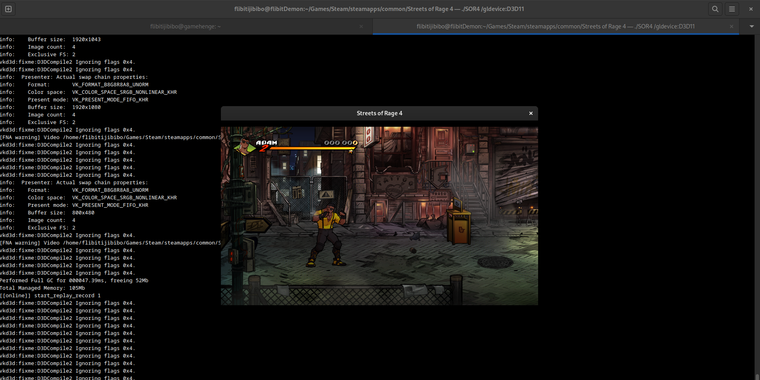Click Adam's portrait in the game HUD
The height and width of the screenshot is (380, 760).
[245, 145]
